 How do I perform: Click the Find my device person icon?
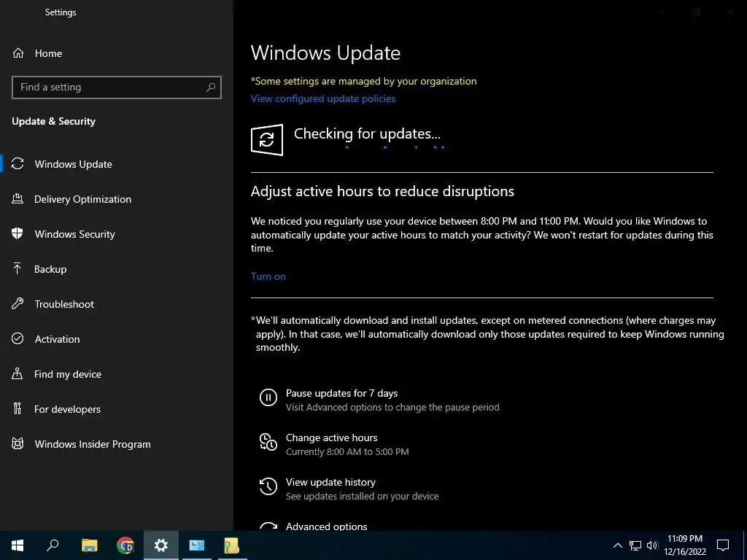18,374
